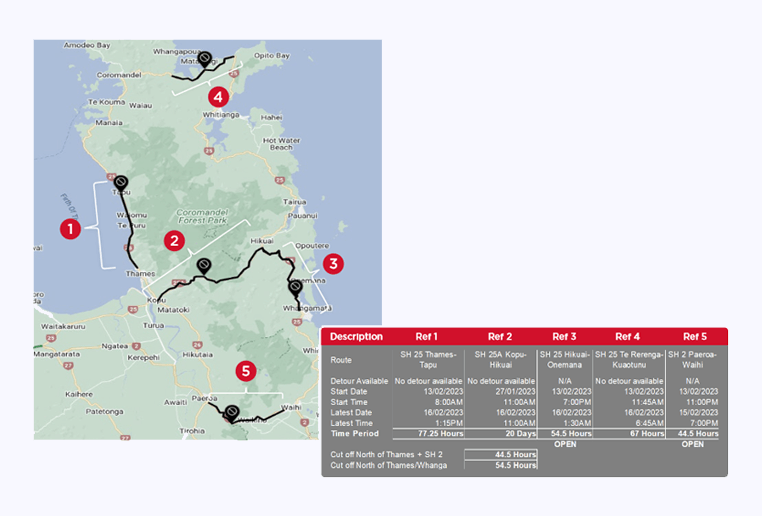Click the road closure pin near Matarangi
Screen dimensions: 762x516
[x=205, y=59]
